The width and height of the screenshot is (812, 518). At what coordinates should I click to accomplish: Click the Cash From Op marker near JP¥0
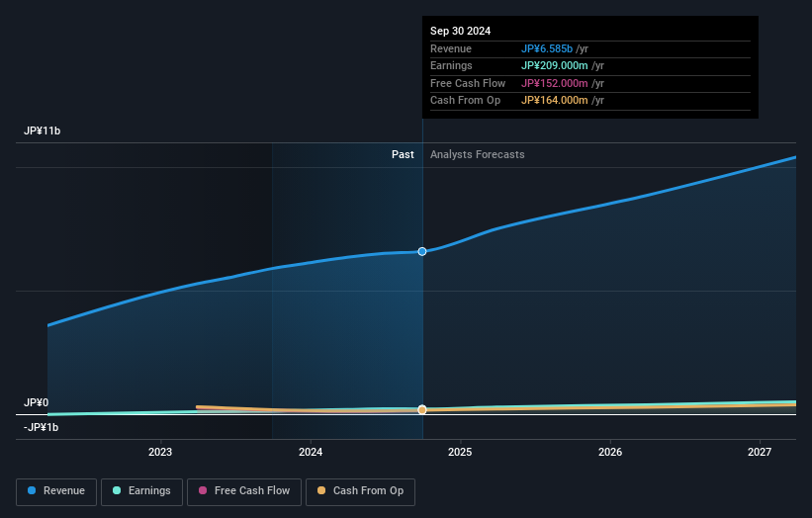pyautogui.click(x=422, y=410)
